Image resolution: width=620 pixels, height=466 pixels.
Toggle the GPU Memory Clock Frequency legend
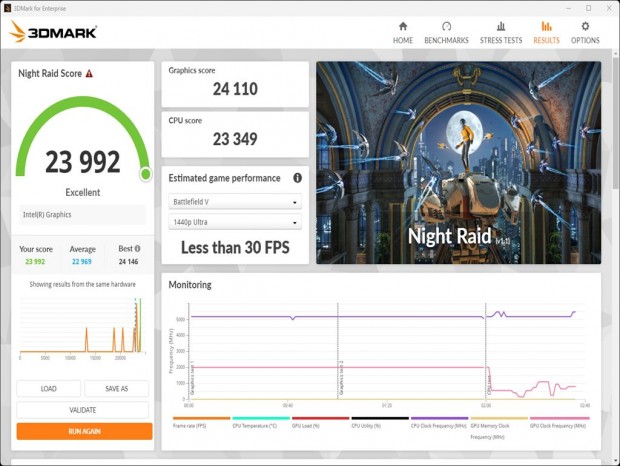point(499,428)
